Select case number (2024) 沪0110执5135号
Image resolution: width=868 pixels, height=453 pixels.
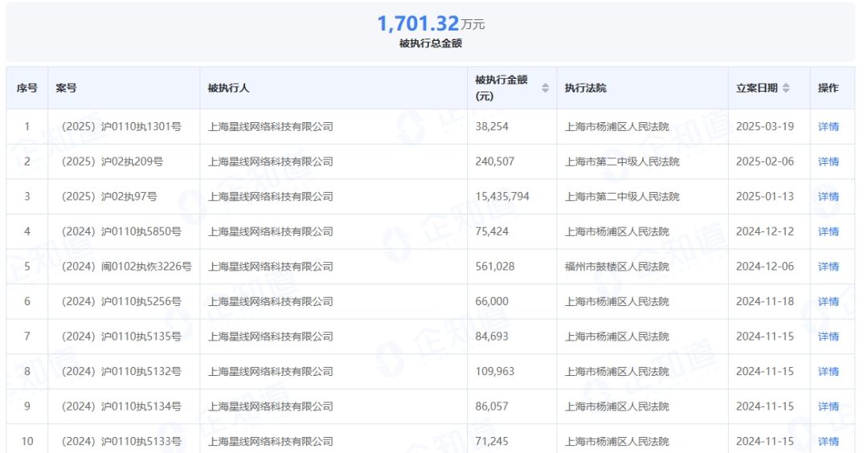pos(120,337)
